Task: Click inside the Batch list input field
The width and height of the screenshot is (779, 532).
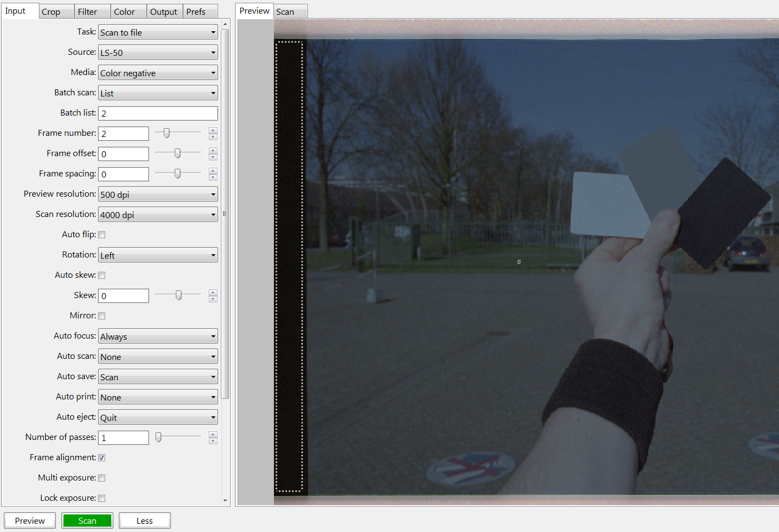Action: pyautogui.click(x=157, y=113)
